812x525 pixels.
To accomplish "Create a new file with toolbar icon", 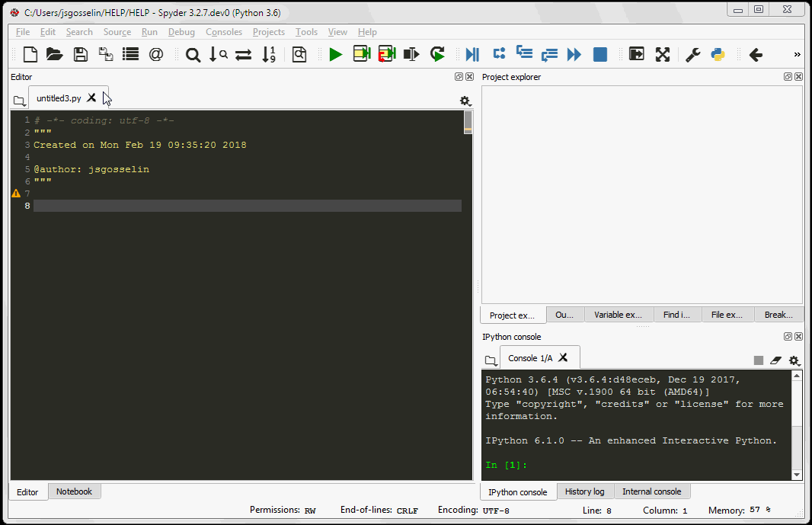I will pos(30,54).
